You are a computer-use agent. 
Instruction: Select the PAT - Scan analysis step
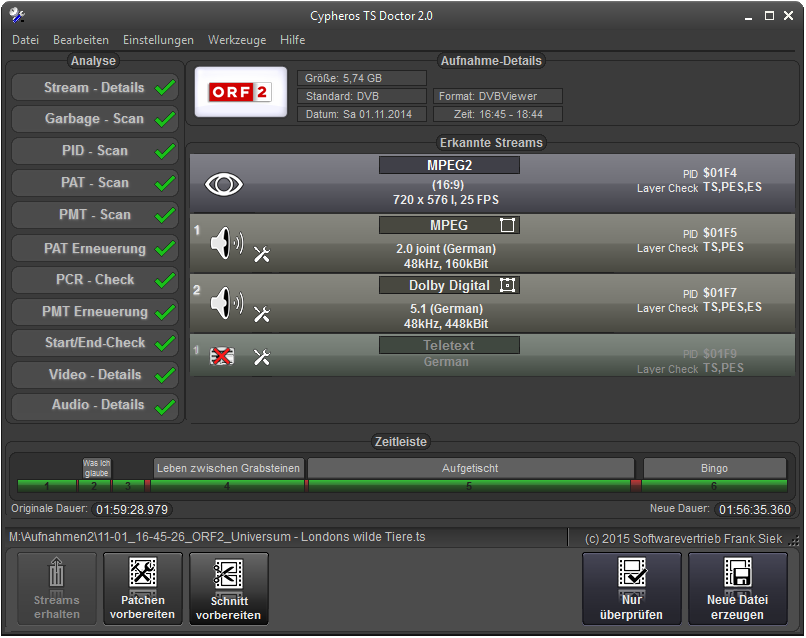(95, 183)
